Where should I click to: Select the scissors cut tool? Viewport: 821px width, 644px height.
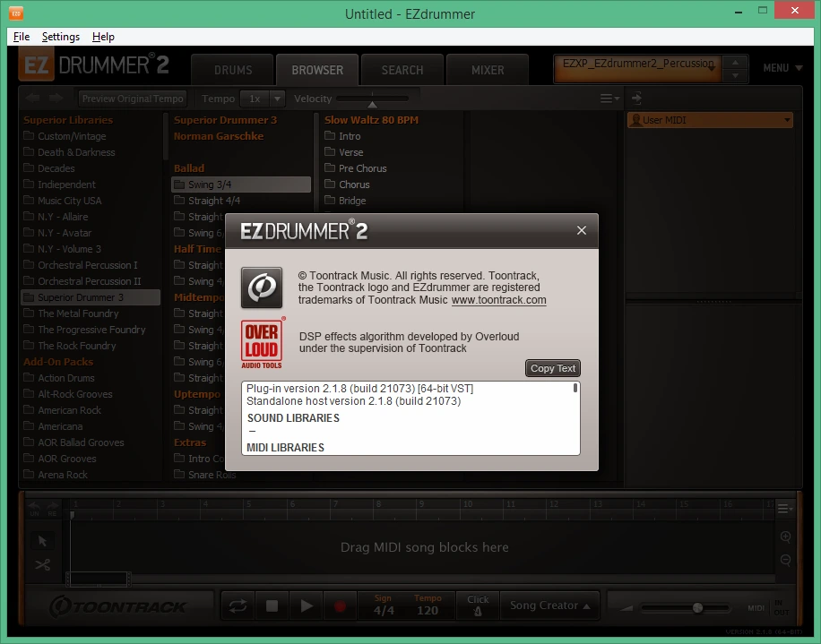42,565
